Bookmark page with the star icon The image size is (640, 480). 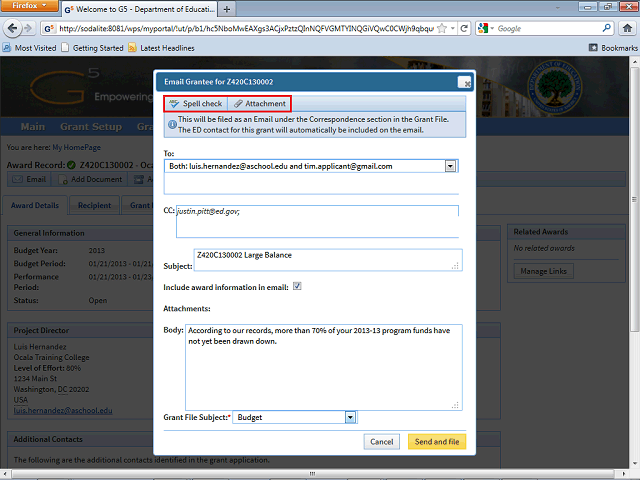coord(442,28)
